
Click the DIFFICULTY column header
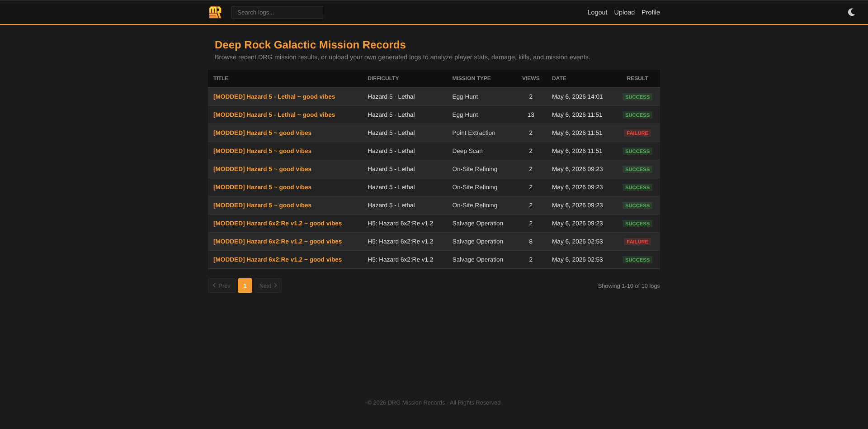(383, 78)
